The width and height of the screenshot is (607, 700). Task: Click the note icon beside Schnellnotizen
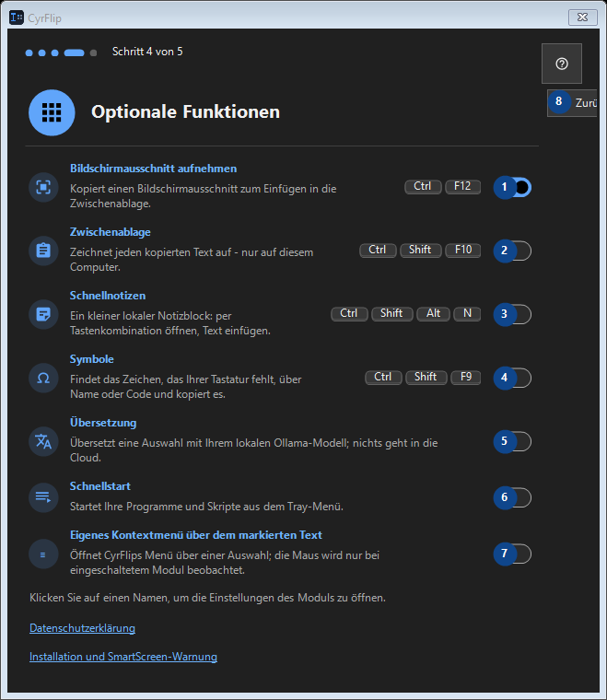pyautogui.click(x=43, y=314)
